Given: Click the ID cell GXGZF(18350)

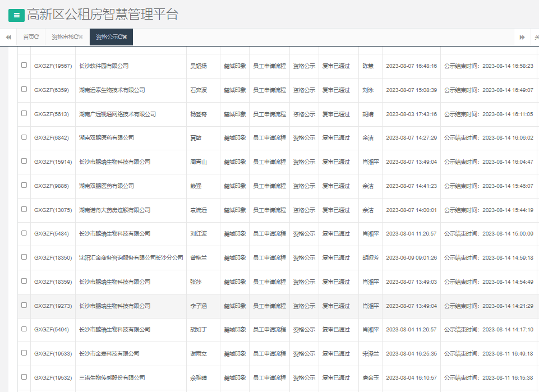Looking at the screenshot, I should pos(53,257).
